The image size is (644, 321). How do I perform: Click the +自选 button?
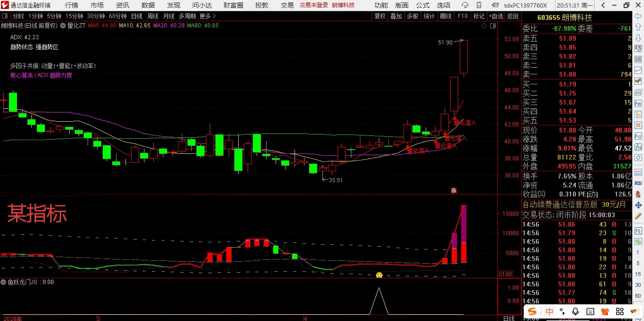coord(495,16)
